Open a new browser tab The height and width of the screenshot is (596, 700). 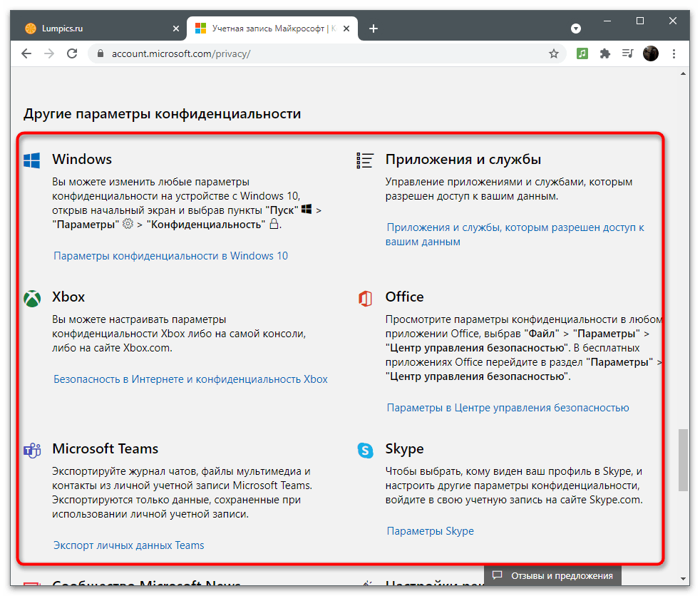click(374, 29)
